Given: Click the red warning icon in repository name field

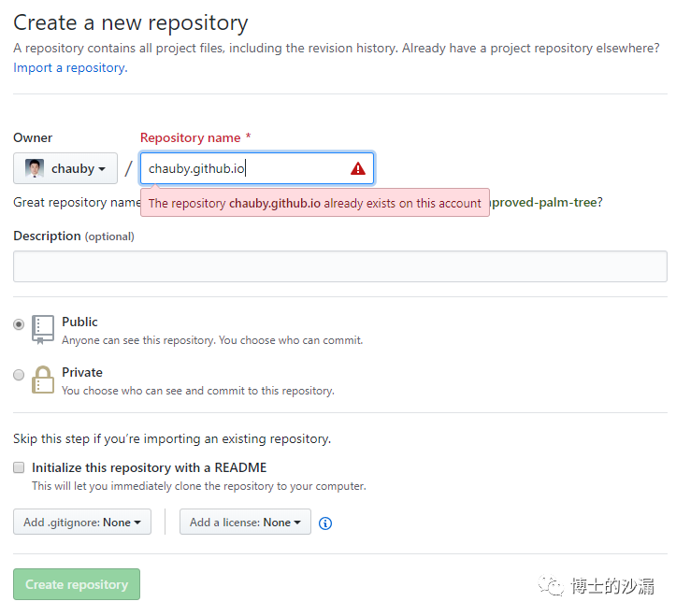Looking at the screenshot, I should (x=358, y=168).
